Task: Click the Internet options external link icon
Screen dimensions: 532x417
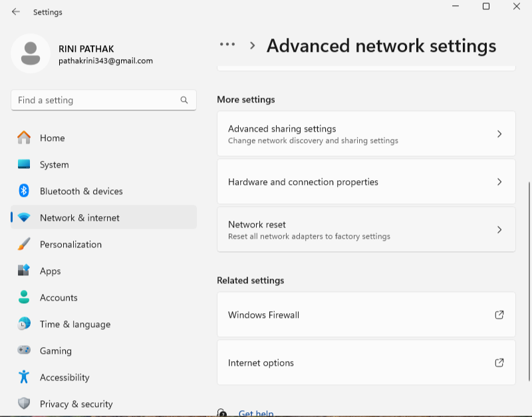Action: pos(499,362)
